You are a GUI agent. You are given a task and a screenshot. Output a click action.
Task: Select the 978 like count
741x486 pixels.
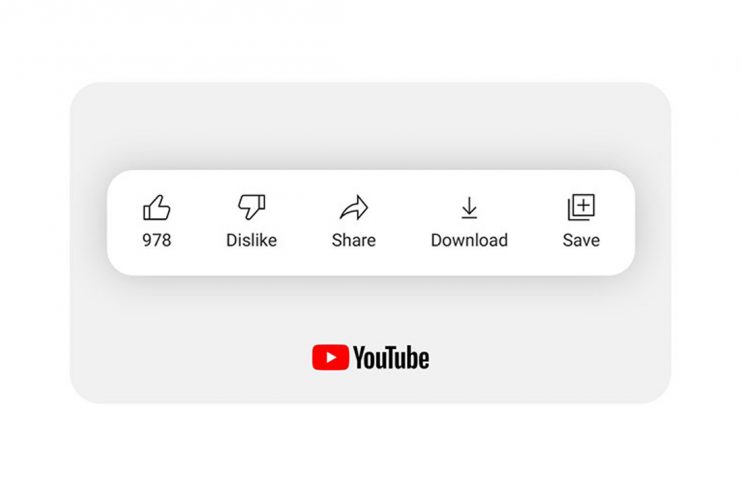coord(156,240)
